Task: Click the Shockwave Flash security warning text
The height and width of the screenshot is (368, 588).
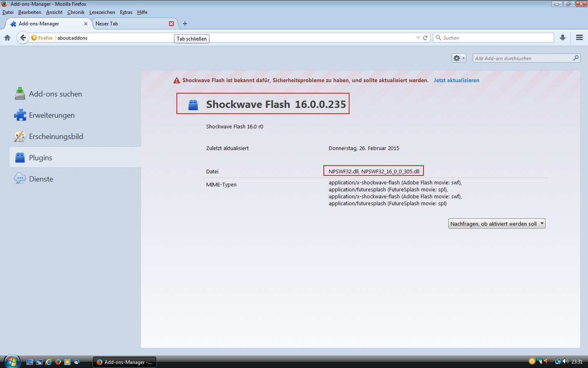Action: [305, 80]
